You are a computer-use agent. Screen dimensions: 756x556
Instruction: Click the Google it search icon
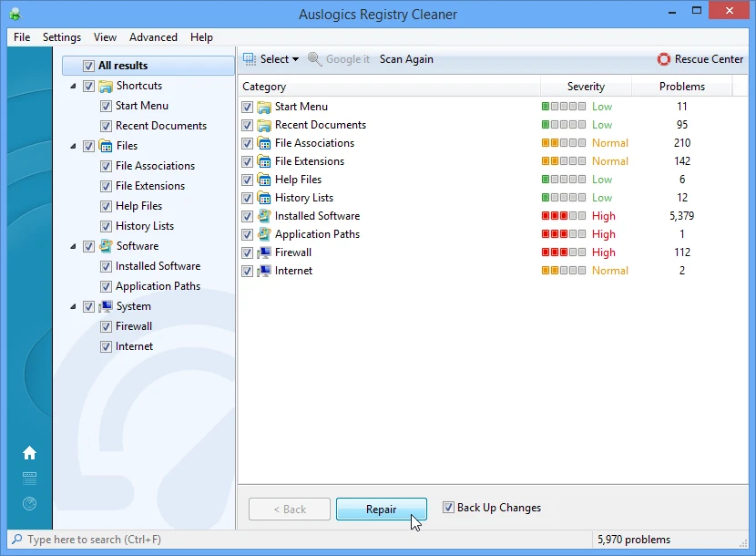315,58
